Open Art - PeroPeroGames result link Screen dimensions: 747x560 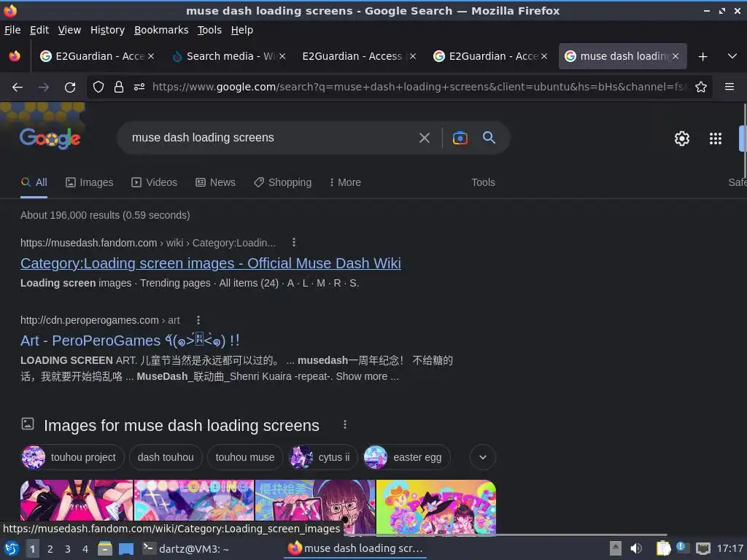130,341
